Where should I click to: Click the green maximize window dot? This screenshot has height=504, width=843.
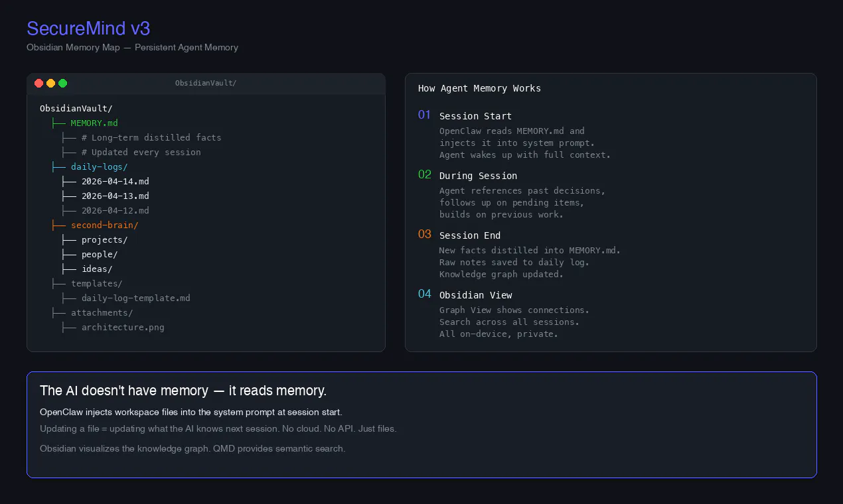coord(63,83)
